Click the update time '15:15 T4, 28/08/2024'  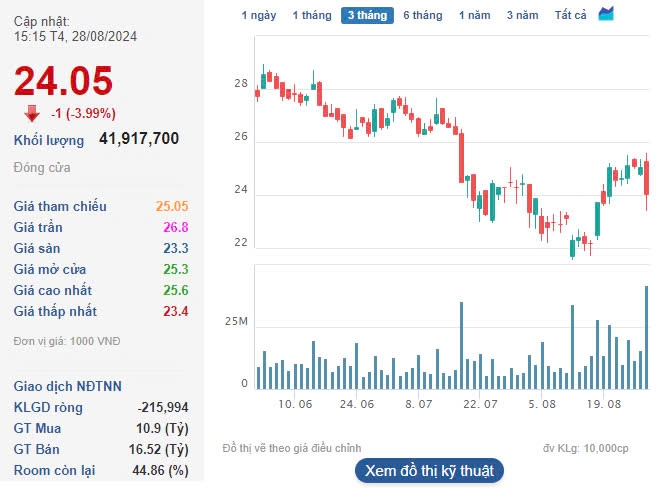[x=75, y=37]
